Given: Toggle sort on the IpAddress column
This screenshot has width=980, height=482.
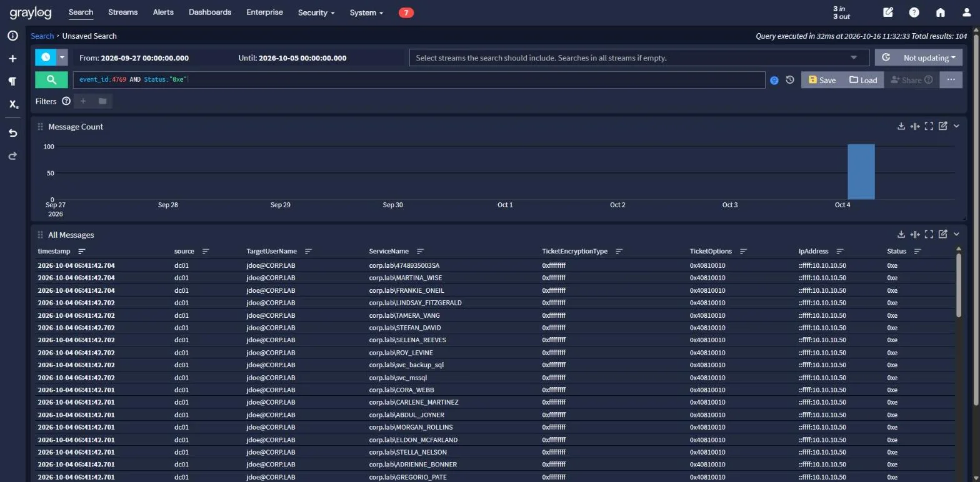Looking at the screenshot, I should [x=839, y=251].
